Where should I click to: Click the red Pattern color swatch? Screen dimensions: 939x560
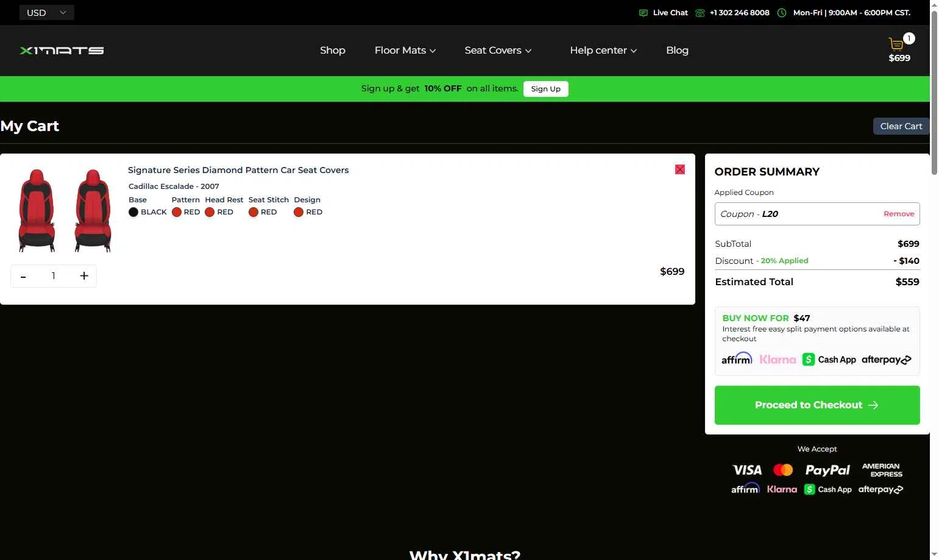177,212
